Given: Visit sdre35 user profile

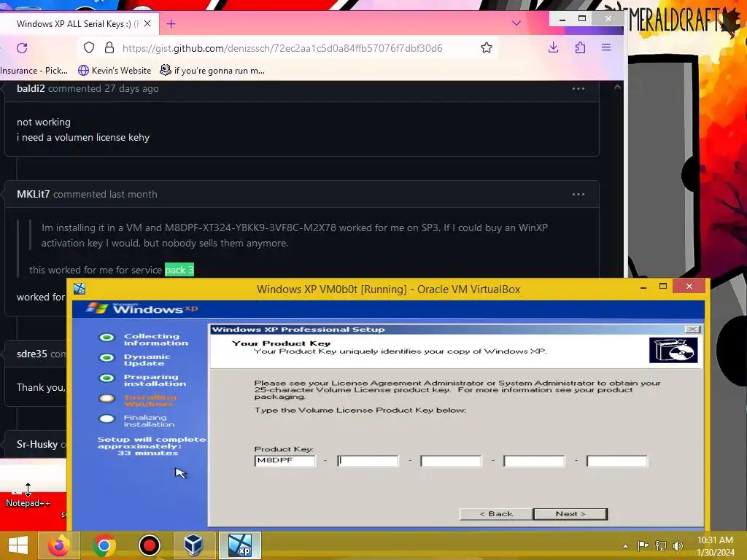Looking at the screenshot, I should (x=31, y=354).
